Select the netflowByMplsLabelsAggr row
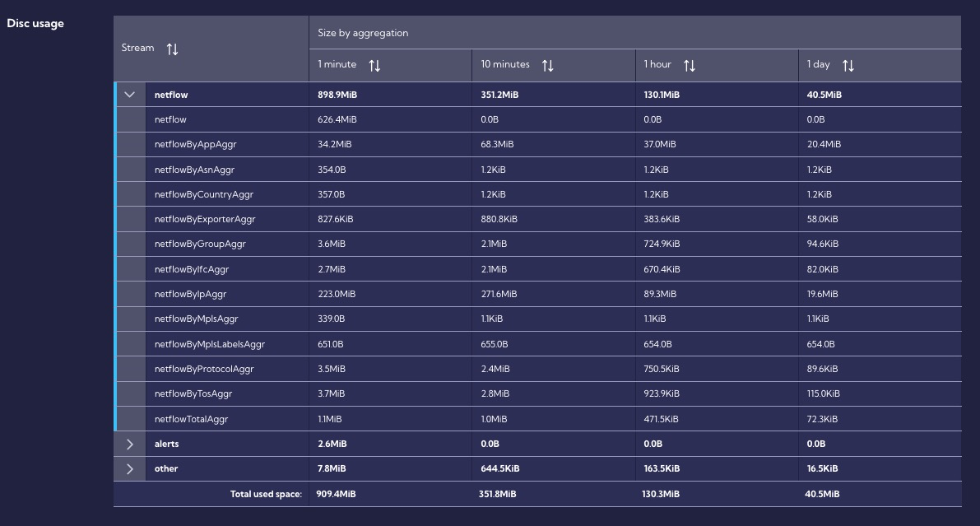This screenshot has width=980, height=526. tap(537, 344)
